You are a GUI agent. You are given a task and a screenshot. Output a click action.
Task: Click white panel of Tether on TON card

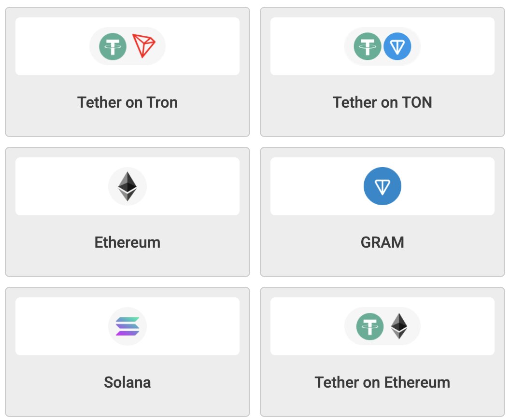pos(382,46)
